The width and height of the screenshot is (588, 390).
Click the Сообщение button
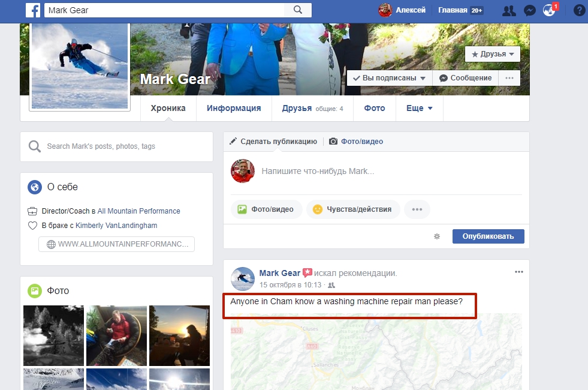click(466, 78)
